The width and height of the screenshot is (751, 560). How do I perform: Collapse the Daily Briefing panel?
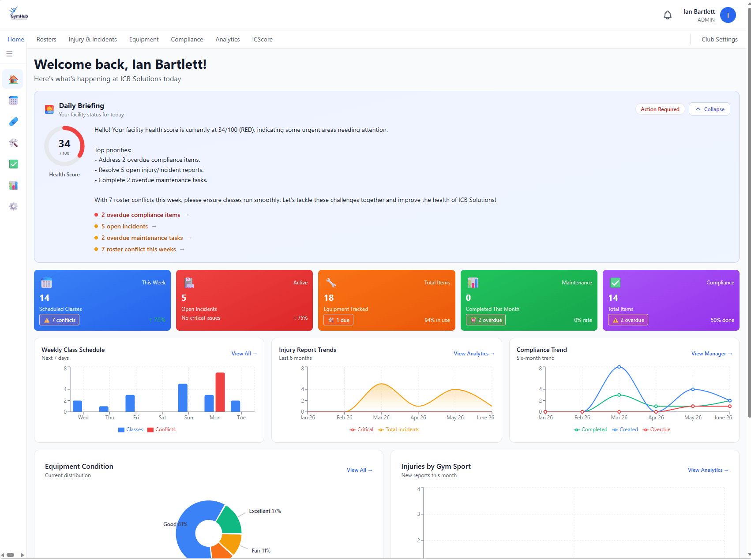710,109
